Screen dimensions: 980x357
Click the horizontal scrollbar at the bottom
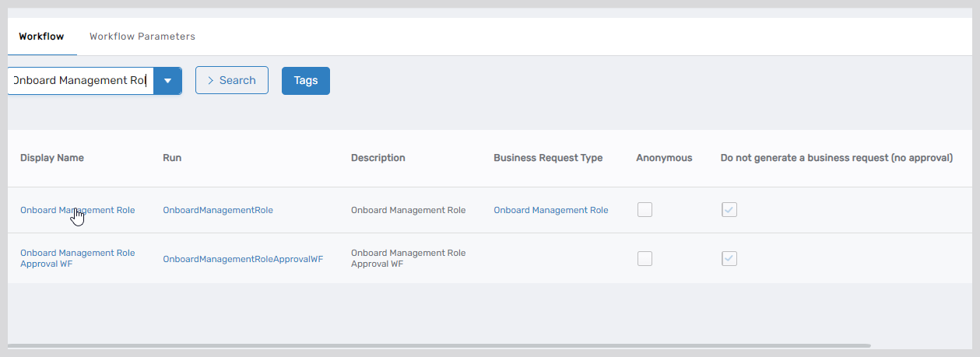point(439,345)
